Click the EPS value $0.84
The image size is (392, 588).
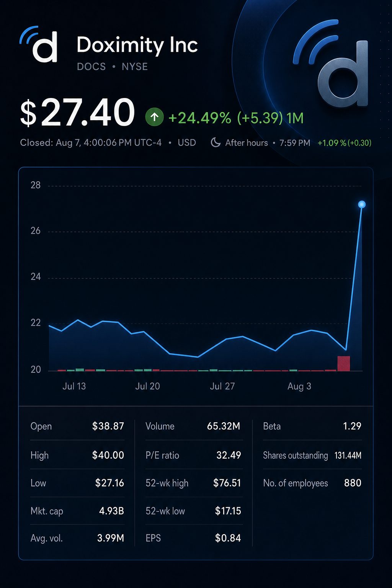tap(228, 538)
